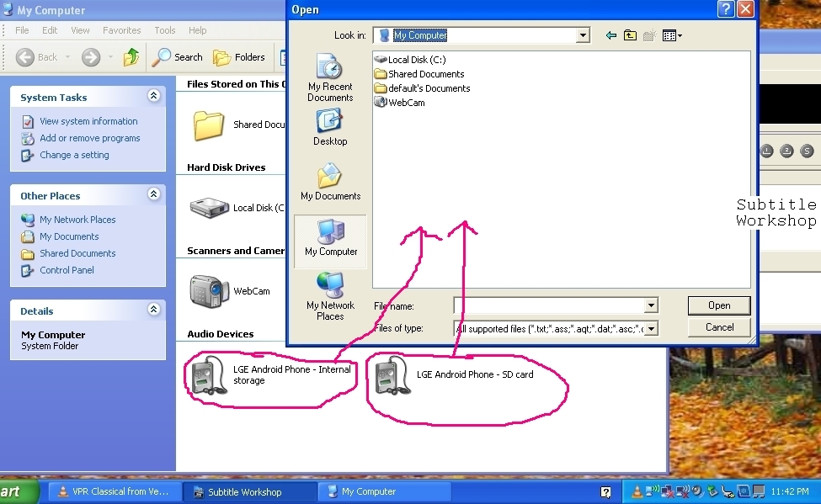Open File menu in My Computer window
The width and height of the screenshot is (821, 504).
point(22,30)
